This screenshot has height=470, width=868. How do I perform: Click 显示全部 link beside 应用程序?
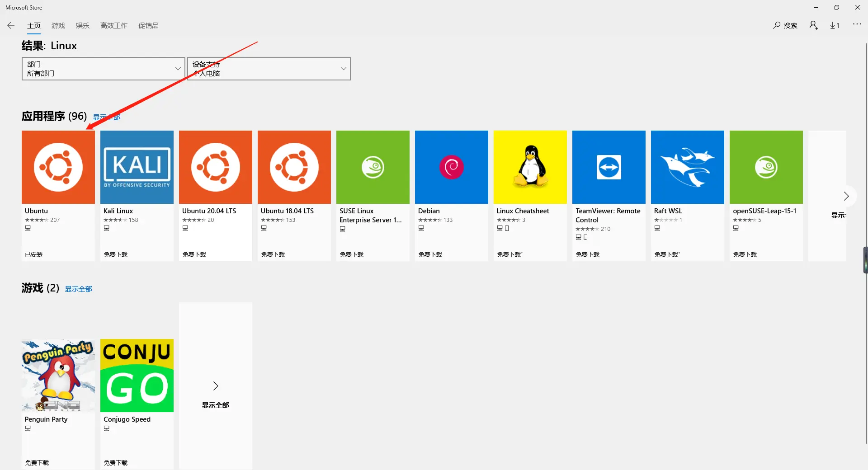(107, 117)
